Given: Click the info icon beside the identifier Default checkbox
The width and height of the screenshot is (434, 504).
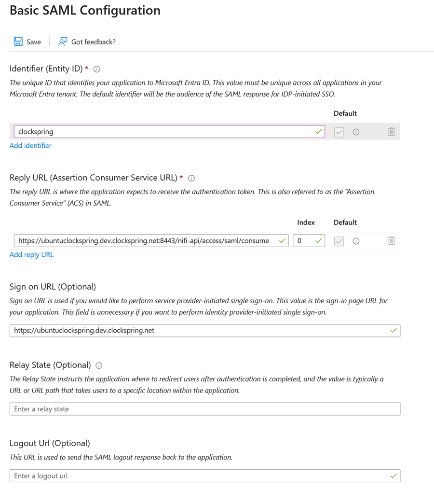Looking at the screenshot, I should (356, 131).
